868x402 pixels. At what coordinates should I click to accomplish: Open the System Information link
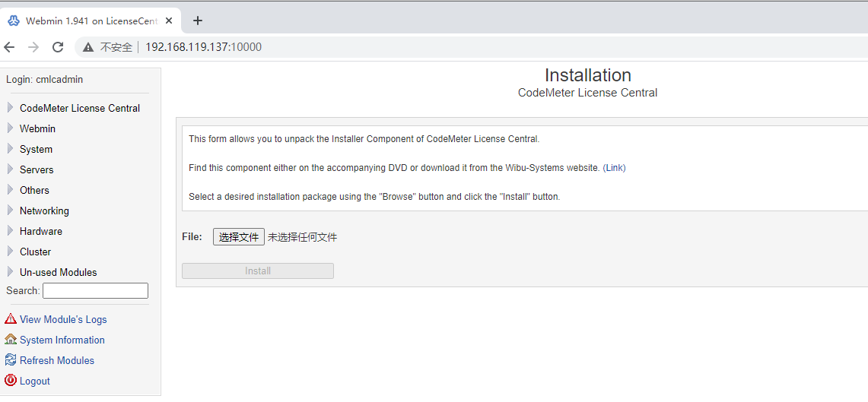62,340
